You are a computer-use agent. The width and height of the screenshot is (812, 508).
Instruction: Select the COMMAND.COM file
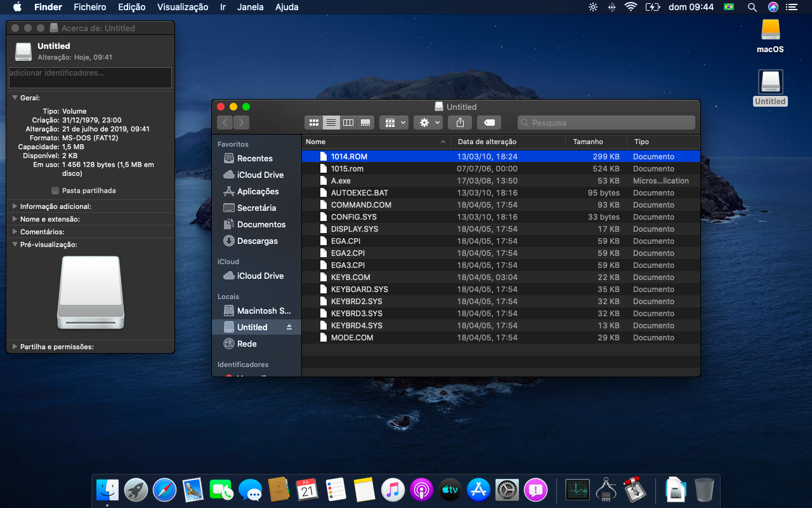tap(361, 205)
